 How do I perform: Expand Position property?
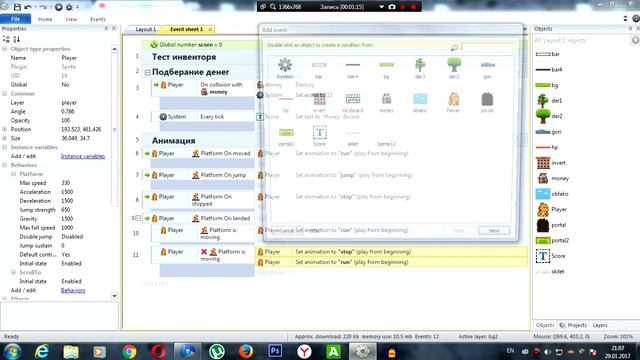(x=4, y=129)
